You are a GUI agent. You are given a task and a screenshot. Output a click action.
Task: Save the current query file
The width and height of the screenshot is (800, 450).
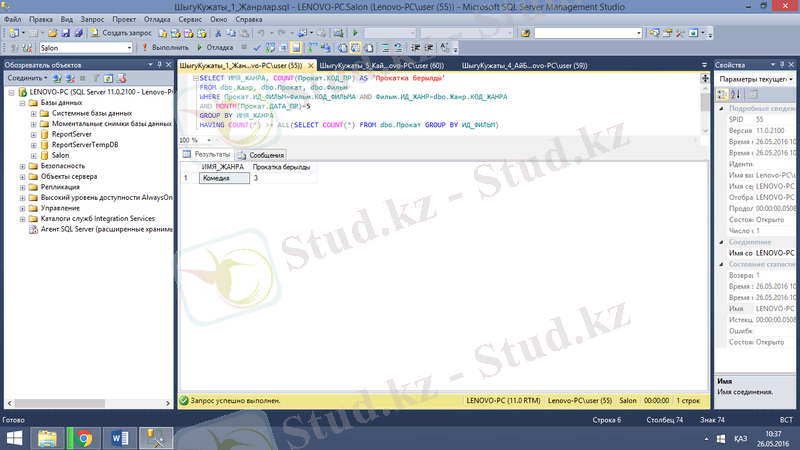(65, 33)
